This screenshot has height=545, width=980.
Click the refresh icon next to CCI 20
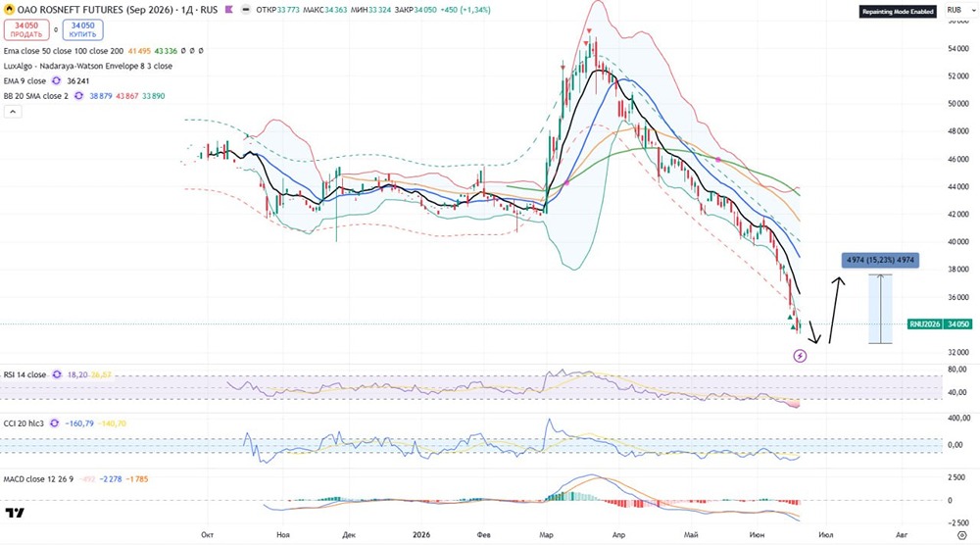pyautogui.click(x=54, y=423)
